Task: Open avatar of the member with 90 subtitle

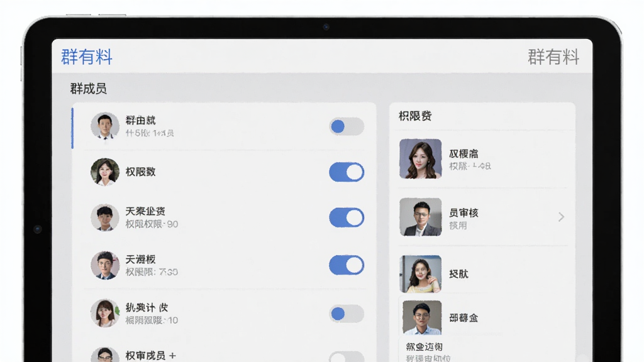Action: 105,217
